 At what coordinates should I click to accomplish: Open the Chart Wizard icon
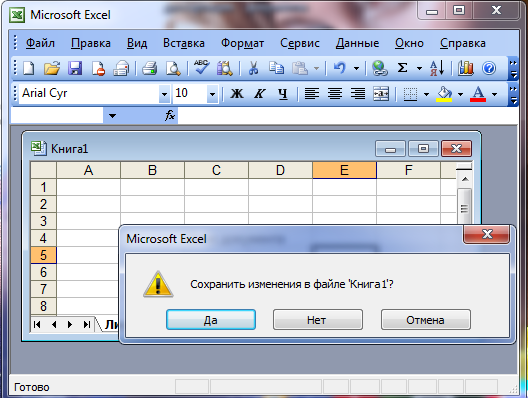pos(466,68)
